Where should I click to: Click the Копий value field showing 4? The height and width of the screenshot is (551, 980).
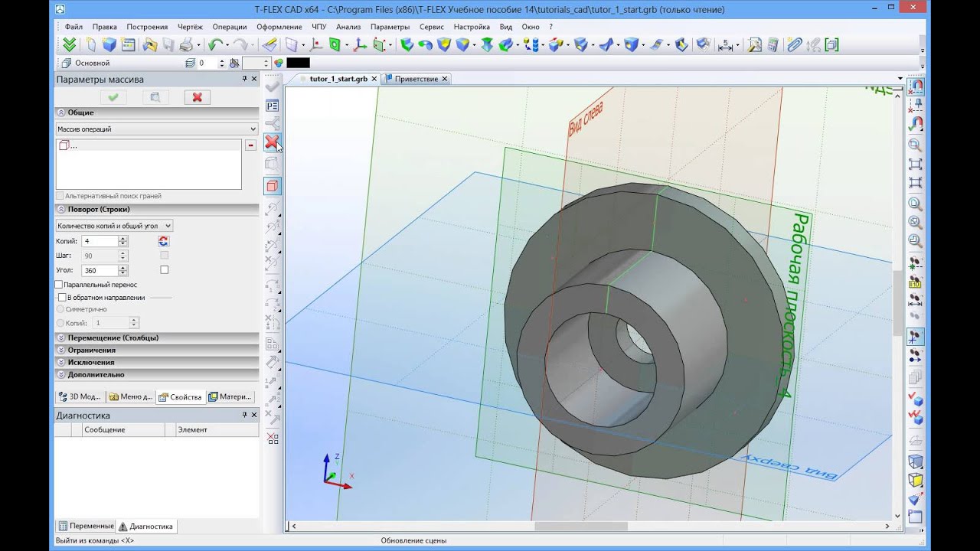click(100, 241)
